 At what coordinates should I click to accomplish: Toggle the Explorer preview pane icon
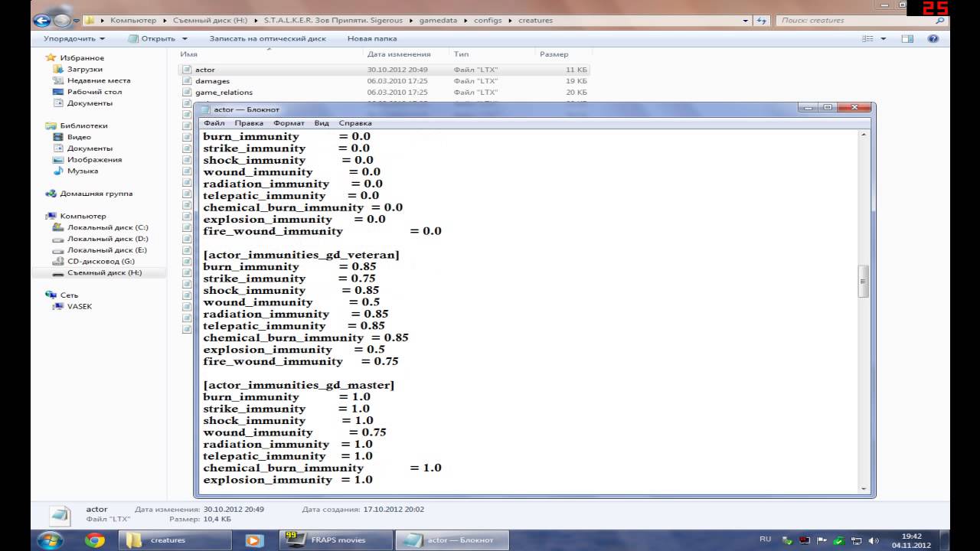(907, 38)
